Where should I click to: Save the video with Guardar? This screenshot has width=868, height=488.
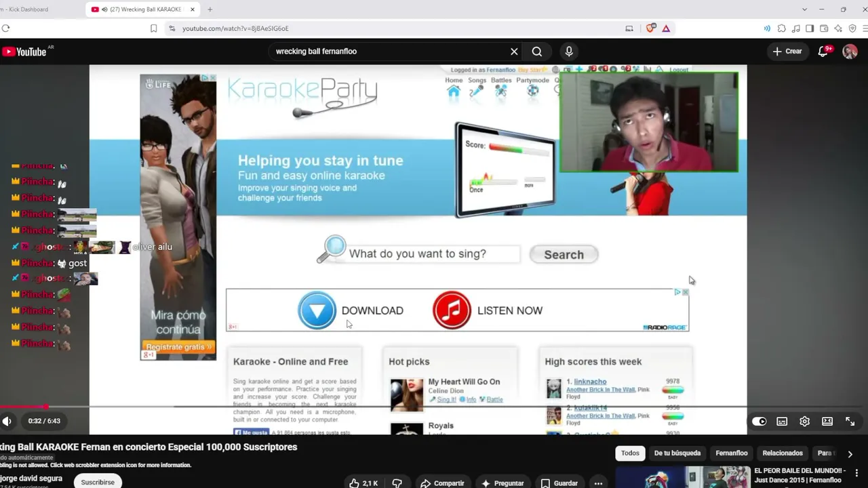(559, 483)
